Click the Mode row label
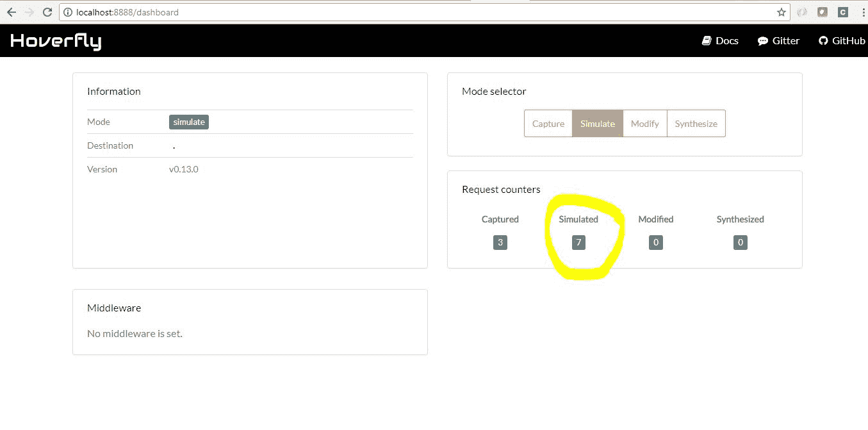Viewport: 868px width, 430px height. click(99, 122)
